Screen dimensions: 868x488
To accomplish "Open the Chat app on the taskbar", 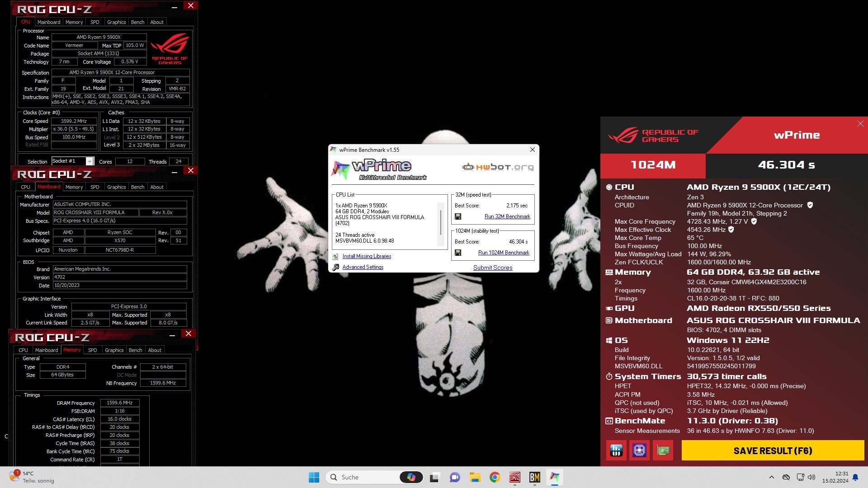I will coord(454,477).
